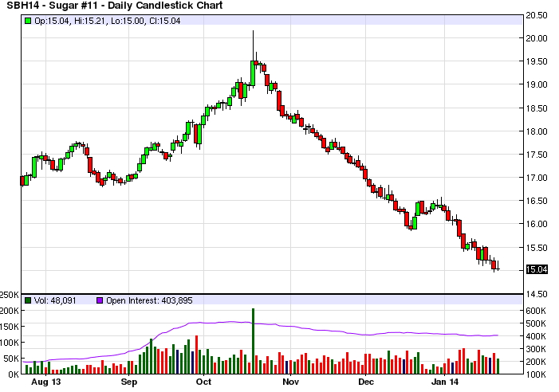Viewport: 559px width, 392px height.
Task: Click the 500K open interest axis label
Action: click(x=536, y=323)
